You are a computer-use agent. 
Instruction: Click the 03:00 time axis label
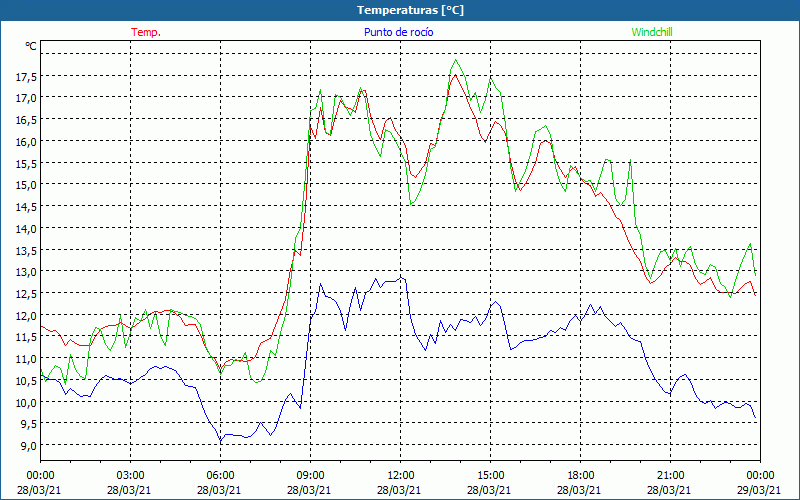(130, 476)
